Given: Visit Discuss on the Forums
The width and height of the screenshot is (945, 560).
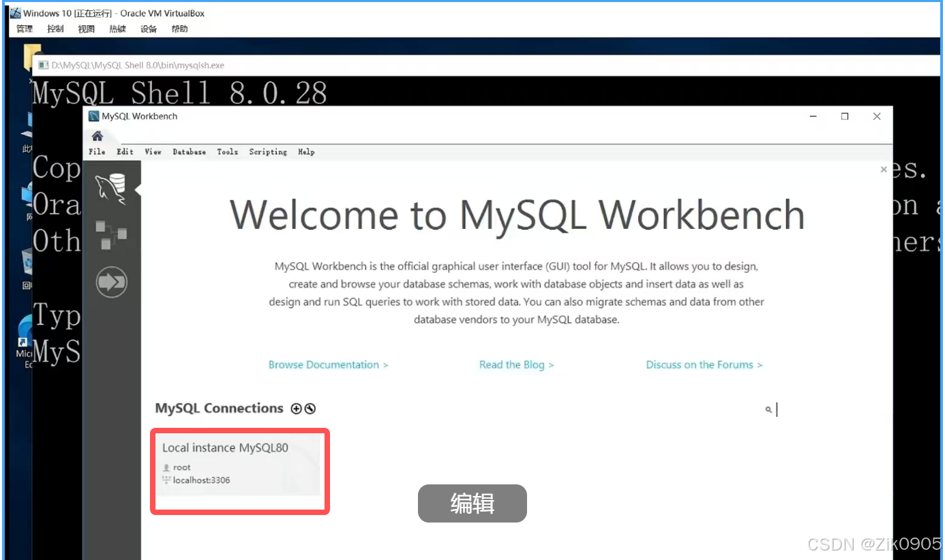Looking at the screenshot, I should click(x=704, y=364).
